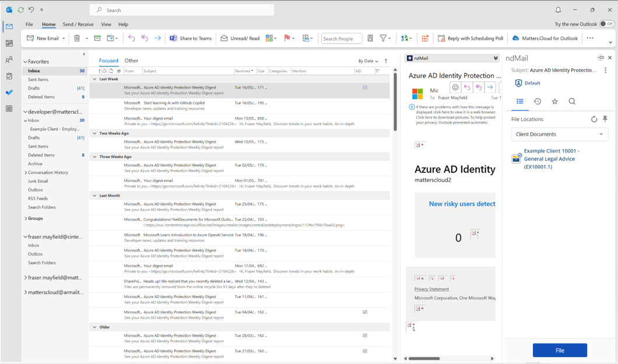Pin the File Locations panel
Image resolution: width=618 pixels, height=364 pixels.
tap(605, 119)
